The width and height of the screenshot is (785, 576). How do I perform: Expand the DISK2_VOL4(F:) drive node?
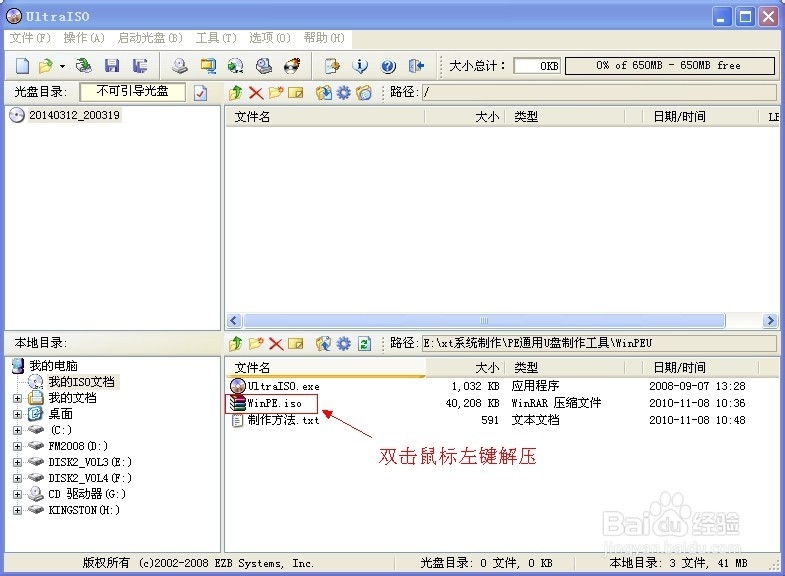[18, 478]
